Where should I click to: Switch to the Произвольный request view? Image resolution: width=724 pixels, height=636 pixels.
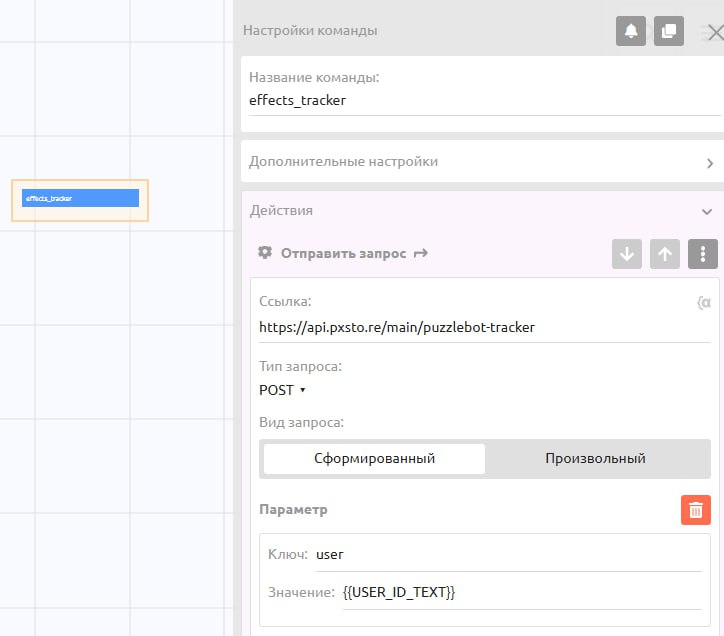(595, 459)
